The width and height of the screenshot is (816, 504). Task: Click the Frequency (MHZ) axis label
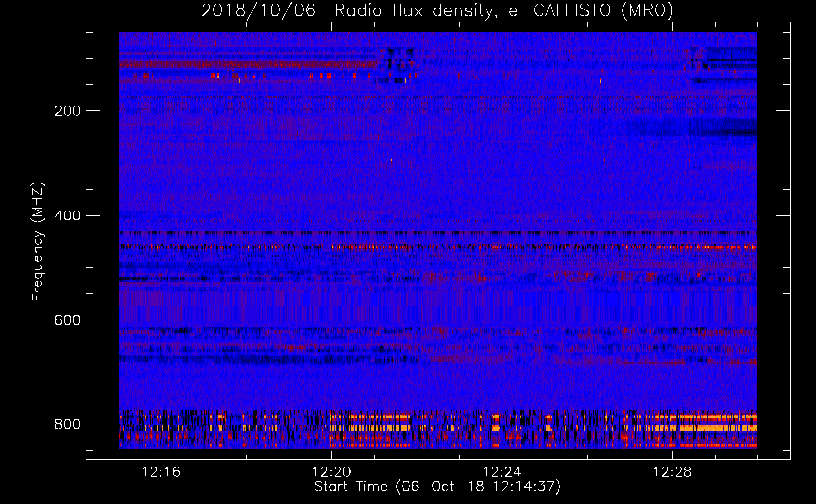(x=38, y=241)
